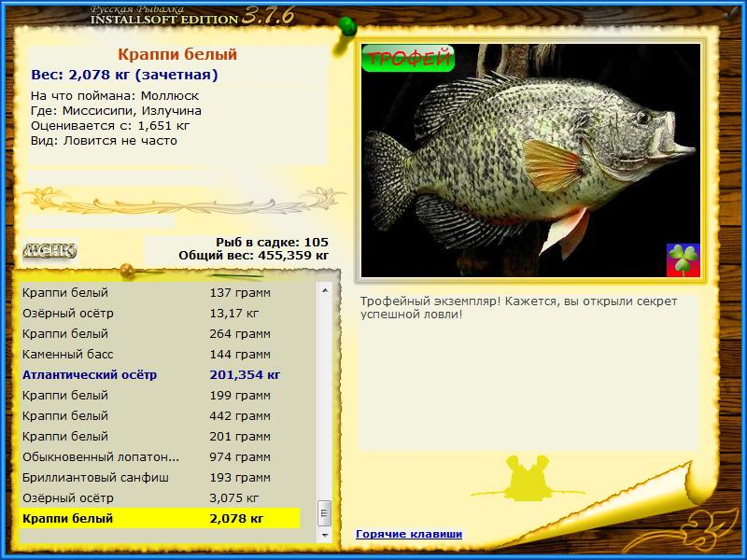The height and width of the screenshot is (560, 747).
Task: Click the 974 грамм weight value
Action: point(240,456)
